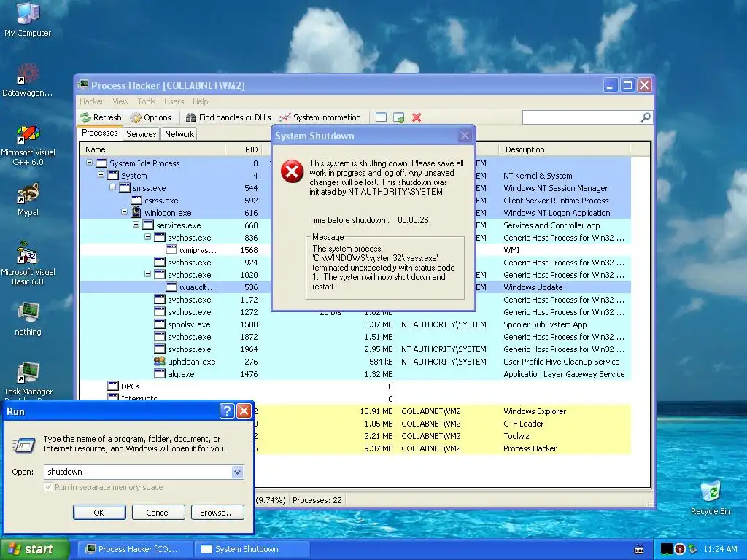The height and width of the screenshot is (560, 747).
Task: Select the uphclean.exe process row
Action: click(355, 362)
